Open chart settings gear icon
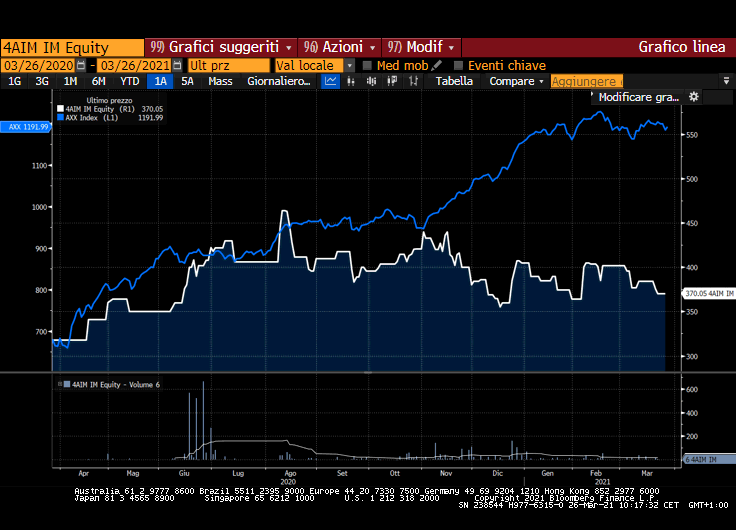Image resolution: width=736 pixels, height=530 pixels. point(694,97)
